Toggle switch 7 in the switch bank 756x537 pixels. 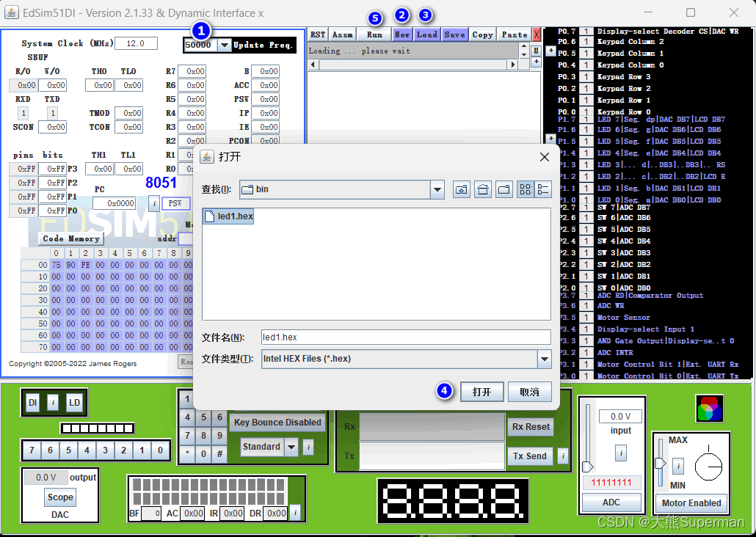32,450
